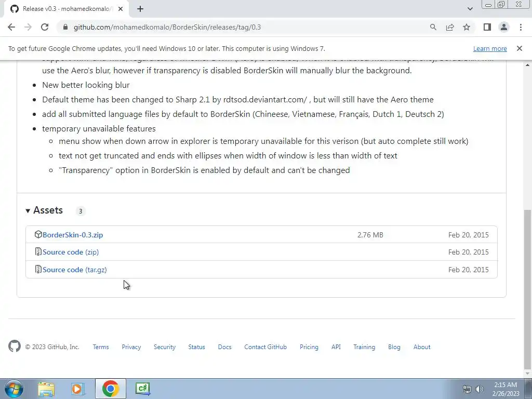
Task: Click zip file icon beside Source code (zip)
Action: tap(38, 252)
